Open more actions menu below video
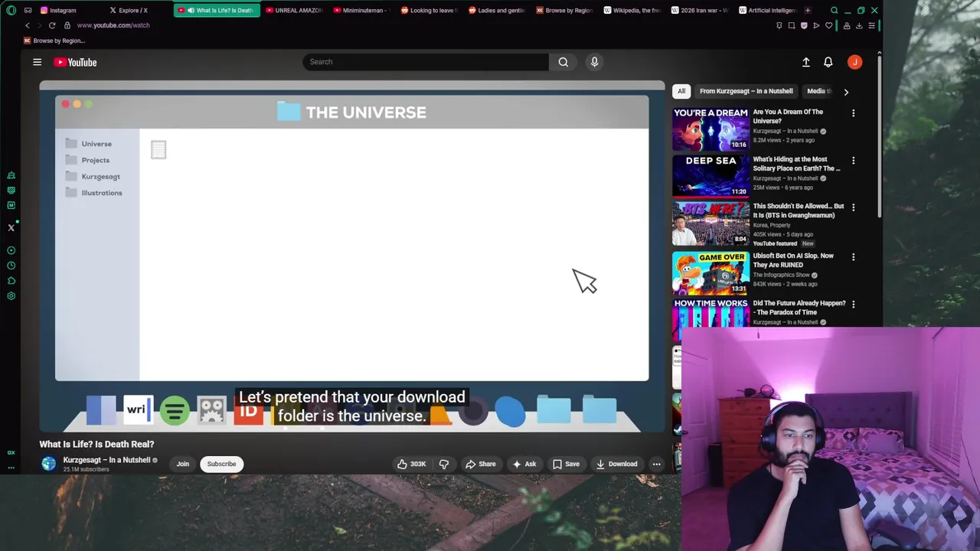The height and width of the screenshot is (551, 980). coord(656,464)
